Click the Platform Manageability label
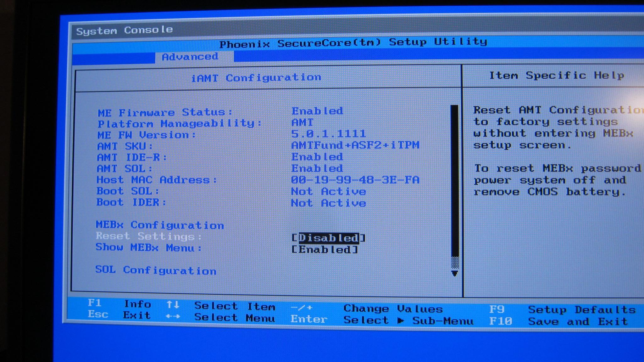 (180, 123)
